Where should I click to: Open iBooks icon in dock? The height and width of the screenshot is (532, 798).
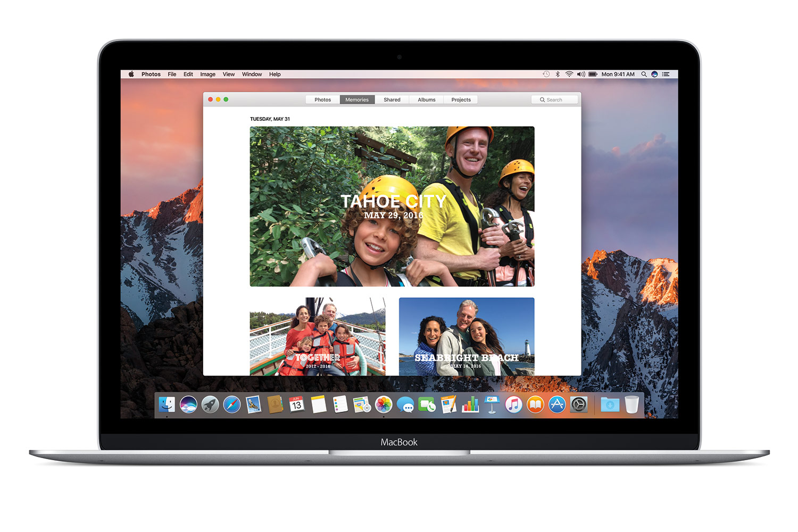(x=535, y=404)
